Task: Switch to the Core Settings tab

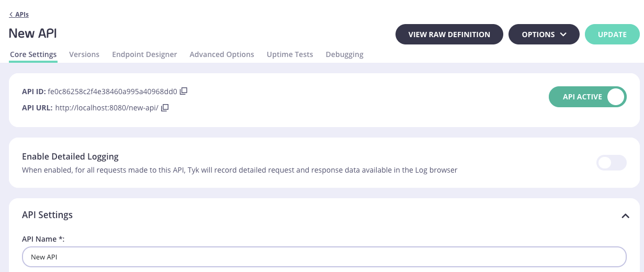Action: 33,54
